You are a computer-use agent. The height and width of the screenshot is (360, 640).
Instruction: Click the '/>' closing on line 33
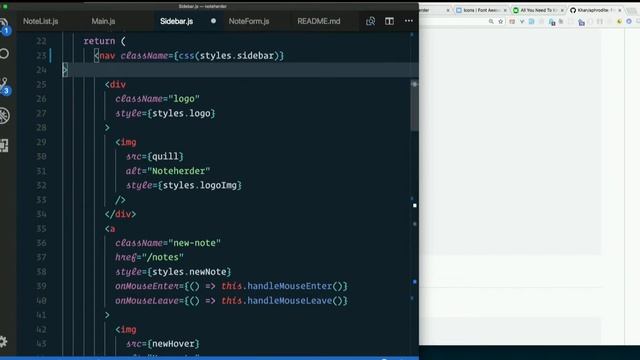120,200
